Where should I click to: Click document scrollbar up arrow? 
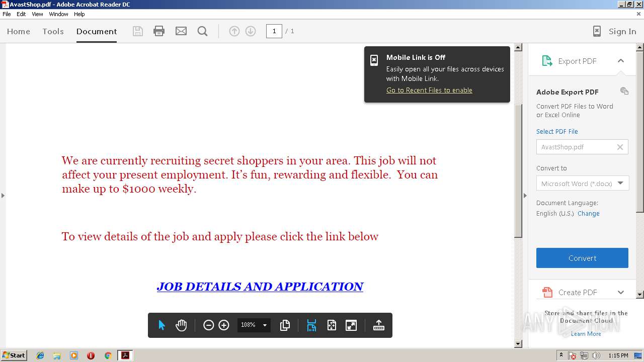click(x=518, y=47)
